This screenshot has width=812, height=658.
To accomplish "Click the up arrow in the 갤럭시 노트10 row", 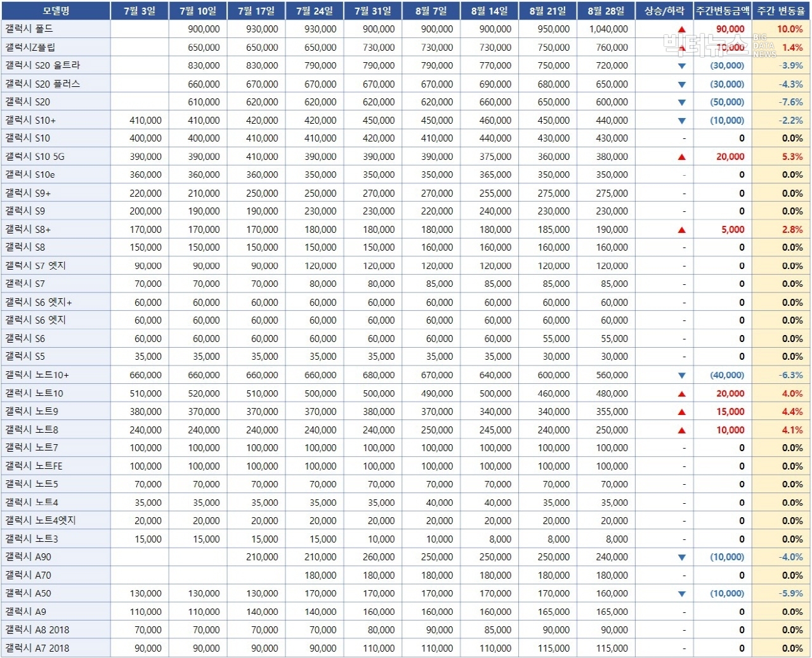I will point(681,394).
